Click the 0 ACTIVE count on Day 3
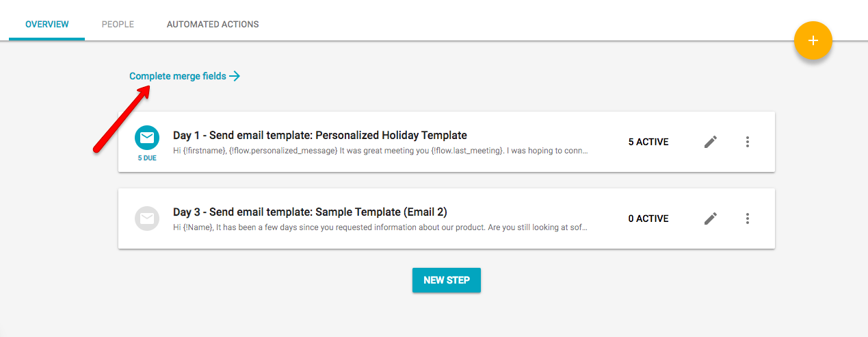This screenshot has height=337, width=868. point(648,219)
